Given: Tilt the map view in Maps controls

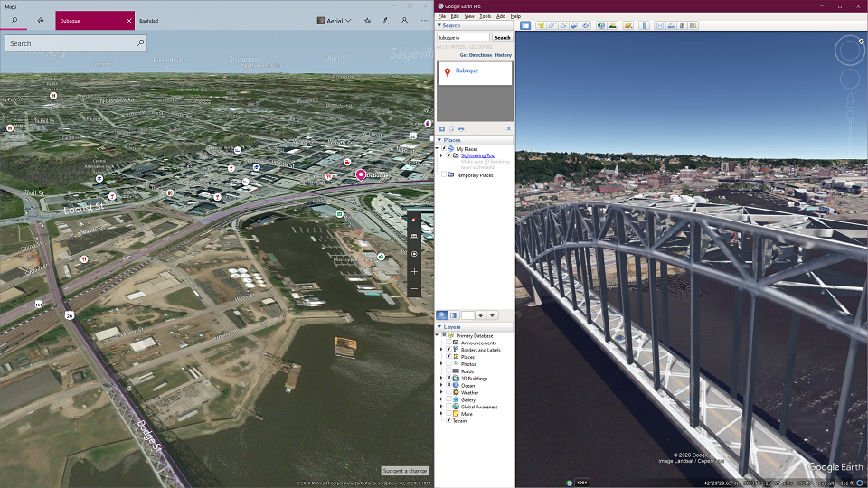Looking at the screenshot, I should point(414,237).
